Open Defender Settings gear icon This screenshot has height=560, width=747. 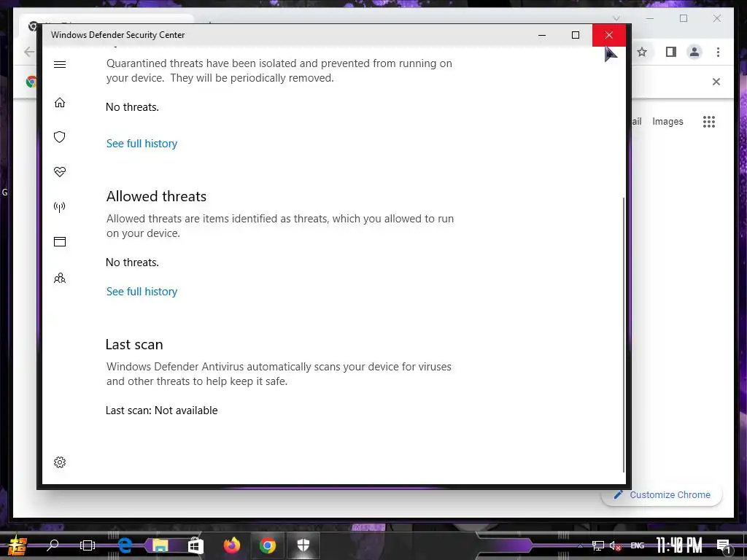point(60,462)
